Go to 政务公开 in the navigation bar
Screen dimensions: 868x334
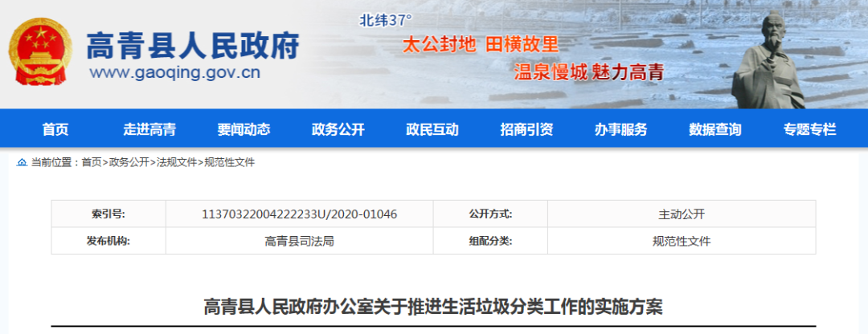[x=338, y=130]
